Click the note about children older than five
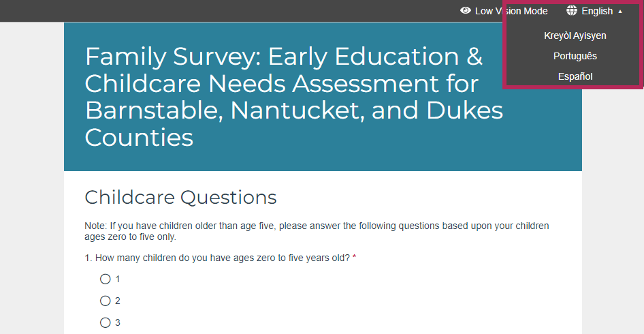This screenshot has height=334, width=644. [317, 231]
